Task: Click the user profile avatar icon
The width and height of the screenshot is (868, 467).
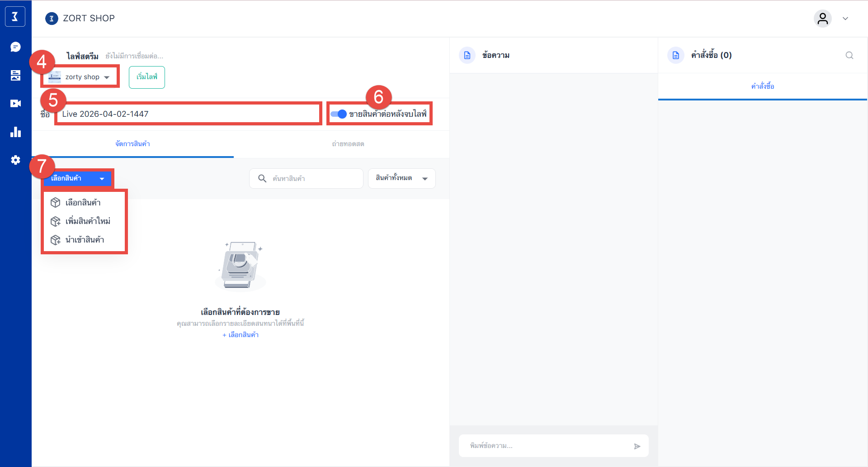Action: point(822,19)
